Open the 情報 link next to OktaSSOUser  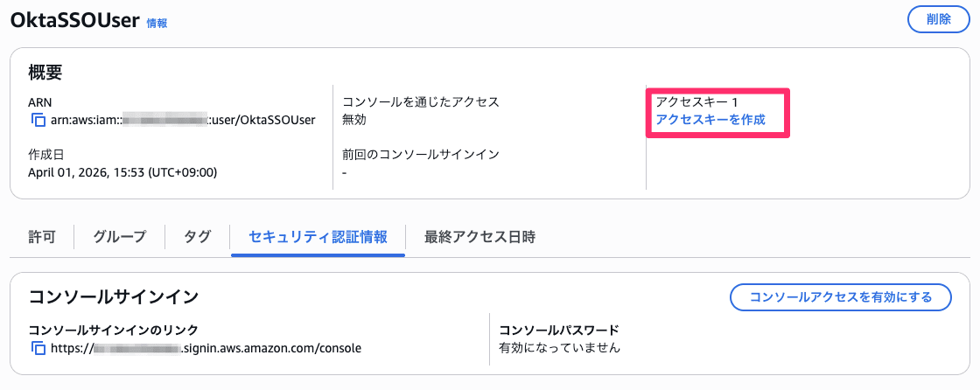tap(157, 24)
